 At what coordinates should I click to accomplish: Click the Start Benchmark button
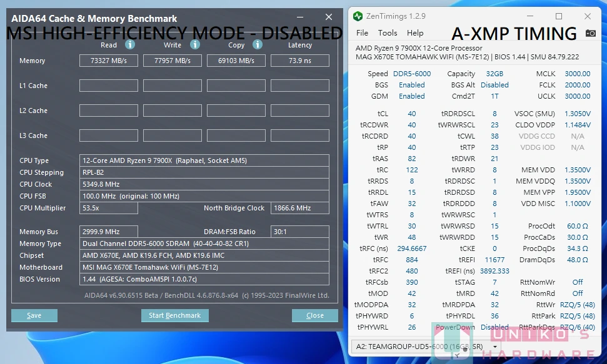point(174,315)
